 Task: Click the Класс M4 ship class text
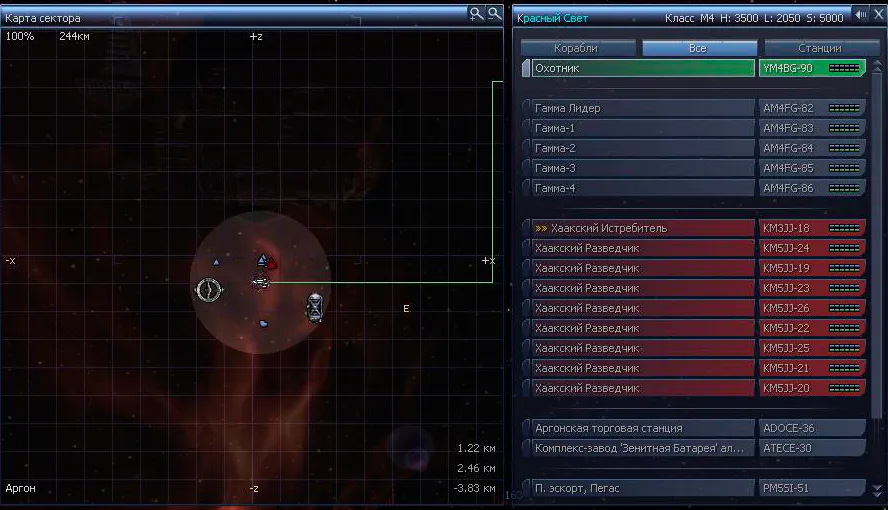point(689,18)
